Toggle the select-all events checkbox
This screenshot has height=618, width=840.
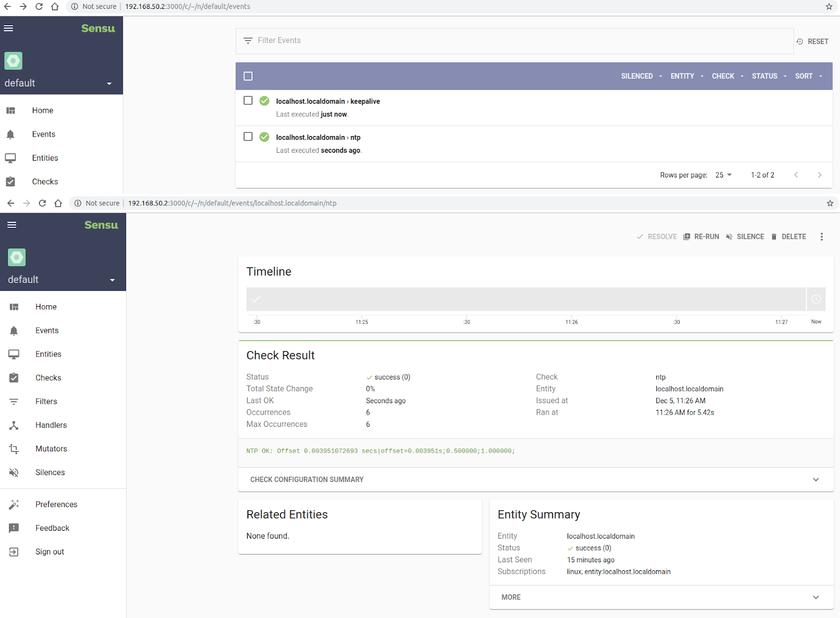click(x=248, y=76)
